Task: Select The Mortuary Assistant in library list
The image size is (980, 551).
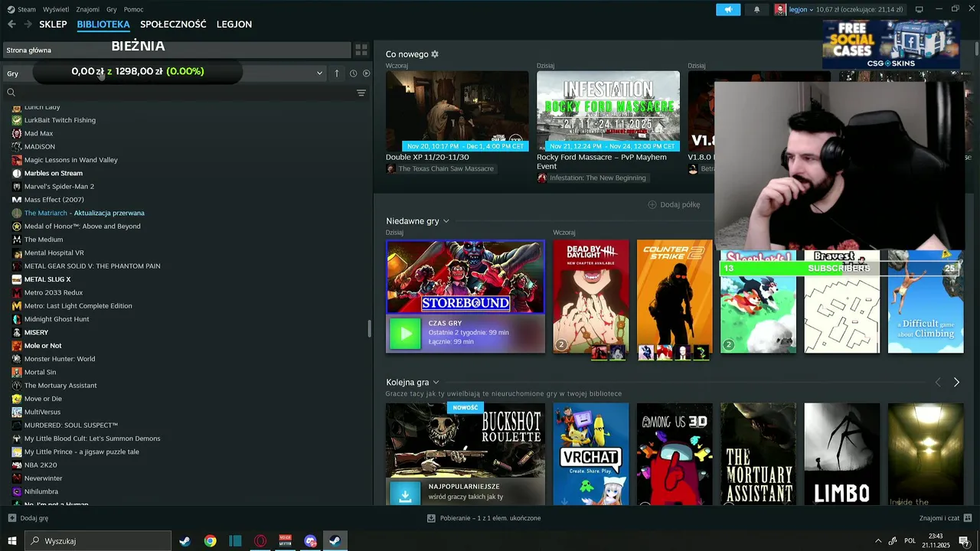Action: point(60,386)
